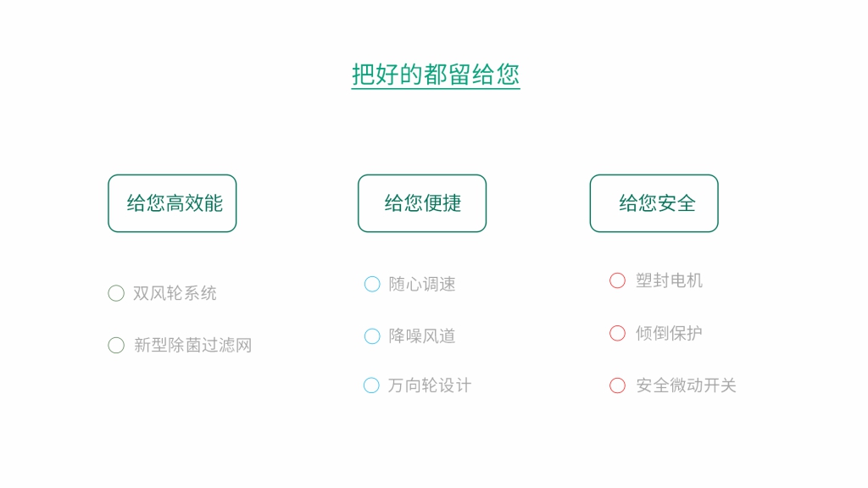This screenshot has width=868, height=488.
Task: Click the red circle next to 安全微动开关
Action: (x=618, y=385)
